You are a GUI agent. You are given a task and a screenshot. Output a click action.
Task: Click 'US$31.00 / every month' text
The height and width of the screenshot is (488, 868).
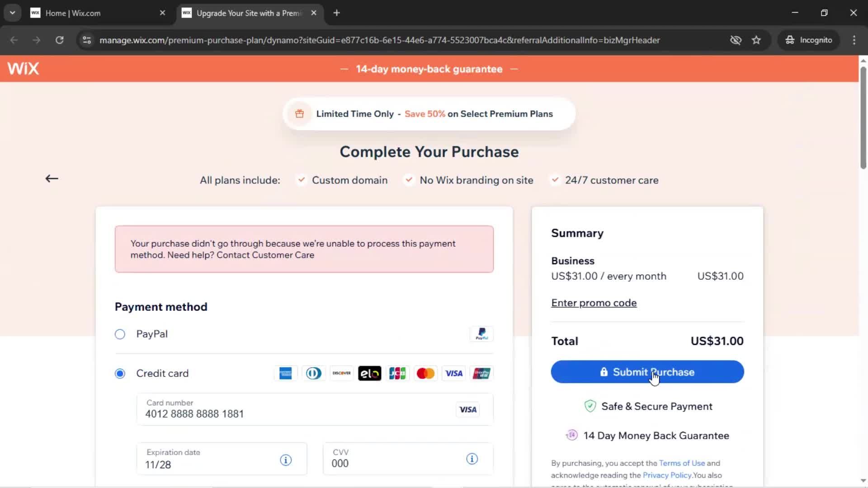(609, 276)
